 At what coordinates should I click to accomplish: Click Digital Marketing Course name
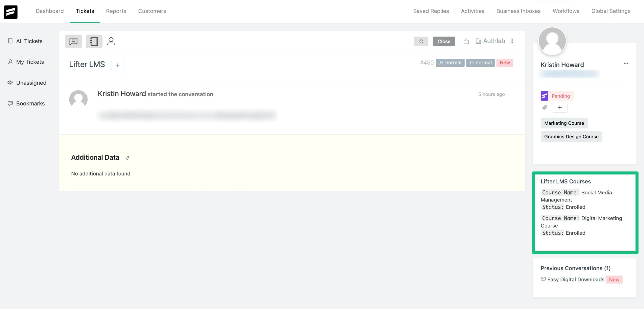581,222
